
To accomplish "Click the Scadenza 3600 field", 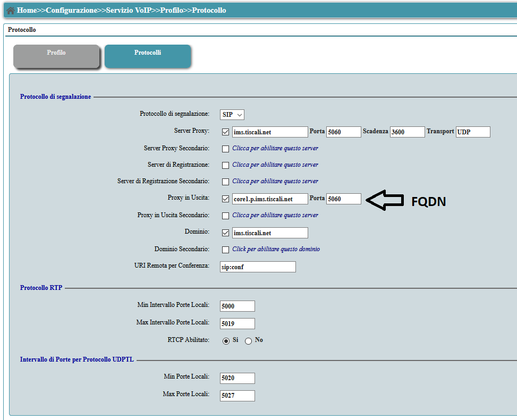I will (x=407, y=132).
